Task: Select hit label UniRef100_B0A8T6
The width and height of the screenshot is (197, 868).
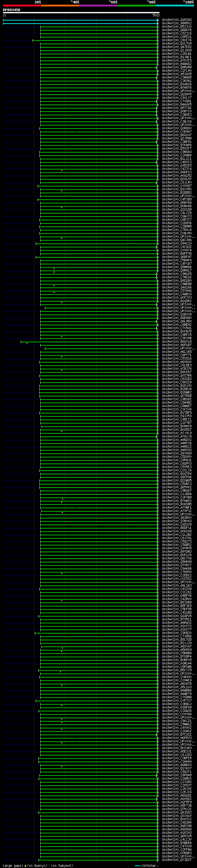Action: [x=176, y=88]
